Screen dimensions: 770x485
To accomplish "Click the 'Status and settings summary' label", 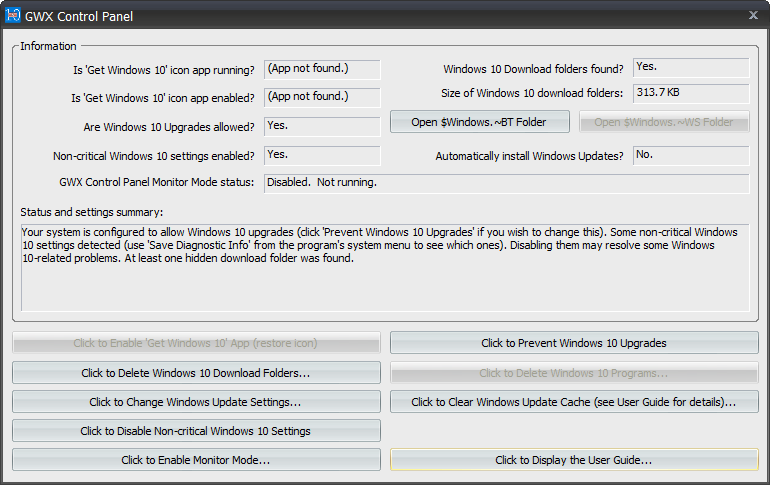I will pyautogui.click(x=91, y=212).
